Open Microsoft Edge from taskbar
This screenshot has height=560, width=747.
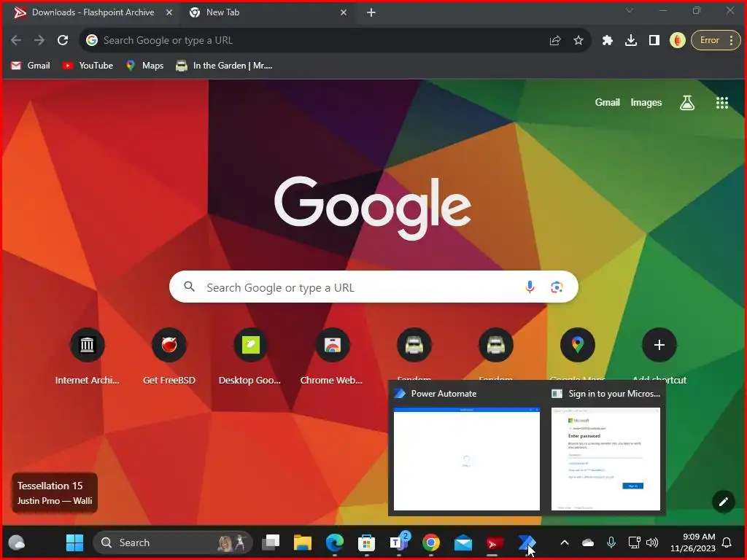[334, 542]
